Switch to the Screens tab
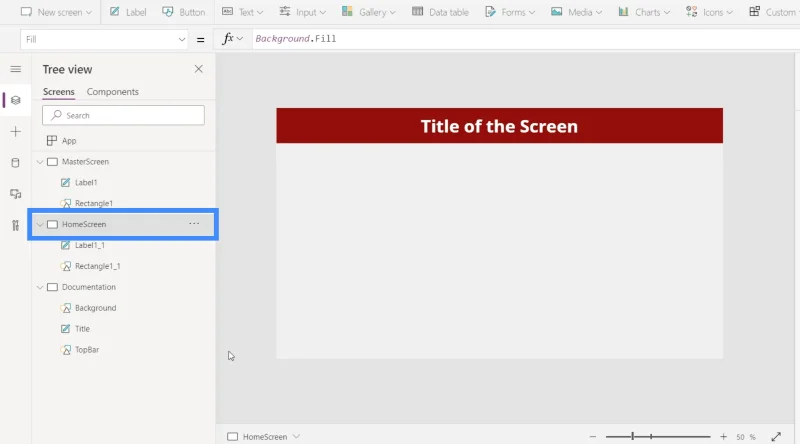This screenshot has width=800, height=444. coord(59,92)
